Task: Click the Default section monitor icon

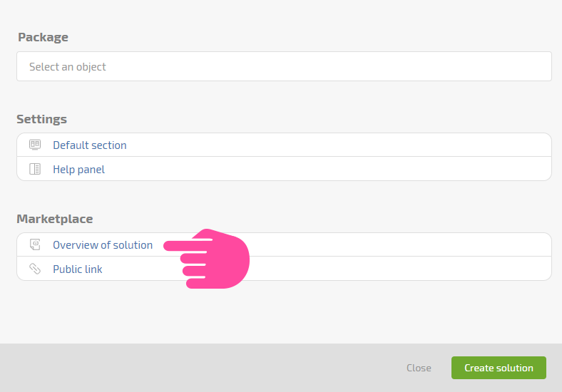Action: coord(35,145)
